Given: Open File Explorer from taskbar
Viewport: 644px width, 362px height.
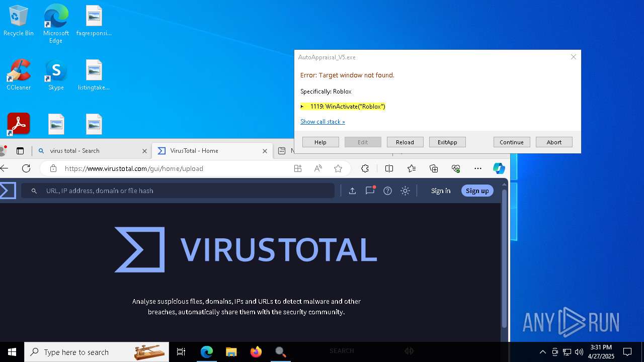Looking at the screenshot, I should 231,352.
